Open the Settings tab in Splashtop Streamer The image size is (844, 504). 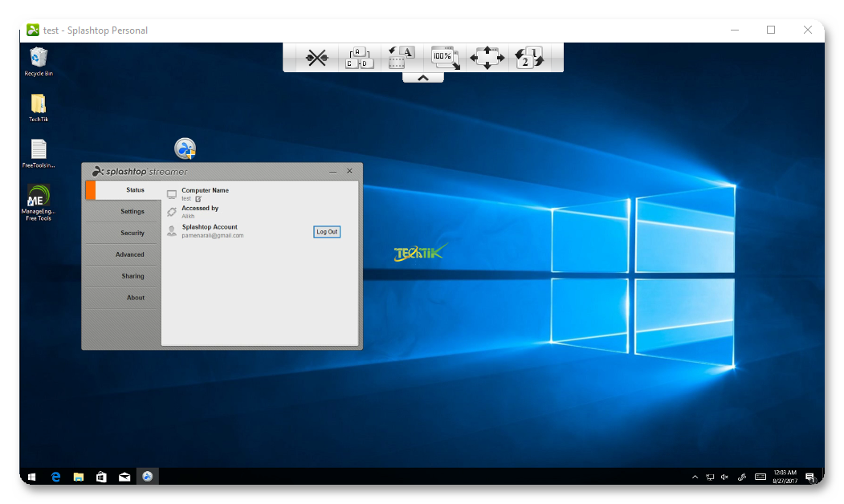point(133,212)
